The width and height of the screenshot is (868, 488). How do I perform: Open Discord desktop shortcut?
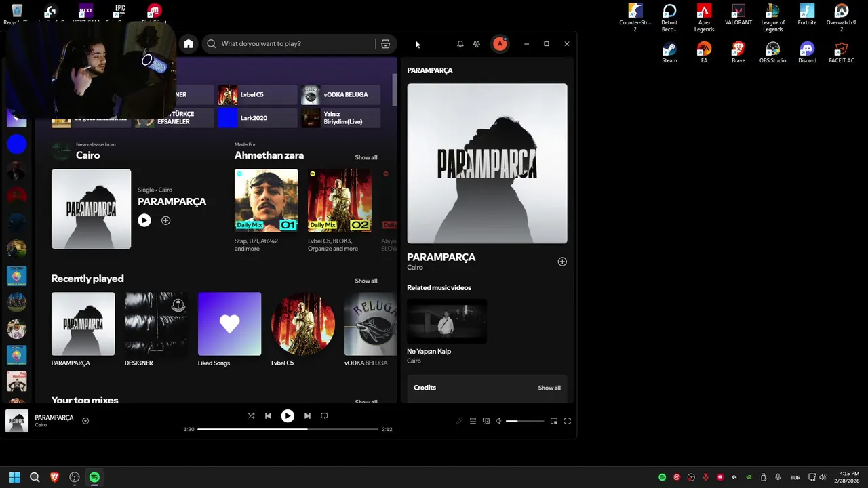pos(807,53)
